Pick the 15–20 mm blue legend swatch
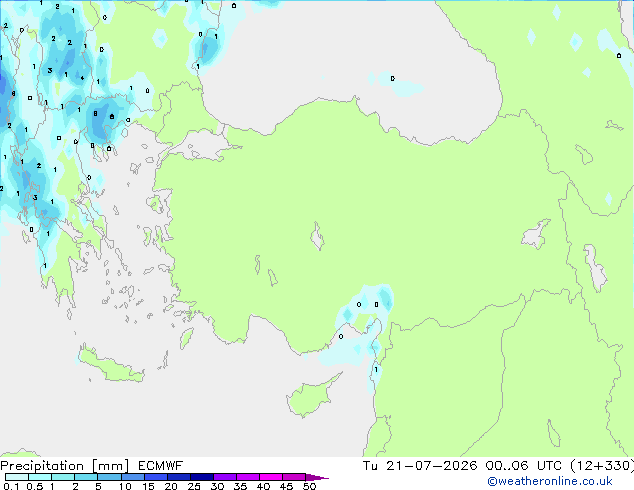The width and height of the screenshot is (634, 490). [155, 477]
